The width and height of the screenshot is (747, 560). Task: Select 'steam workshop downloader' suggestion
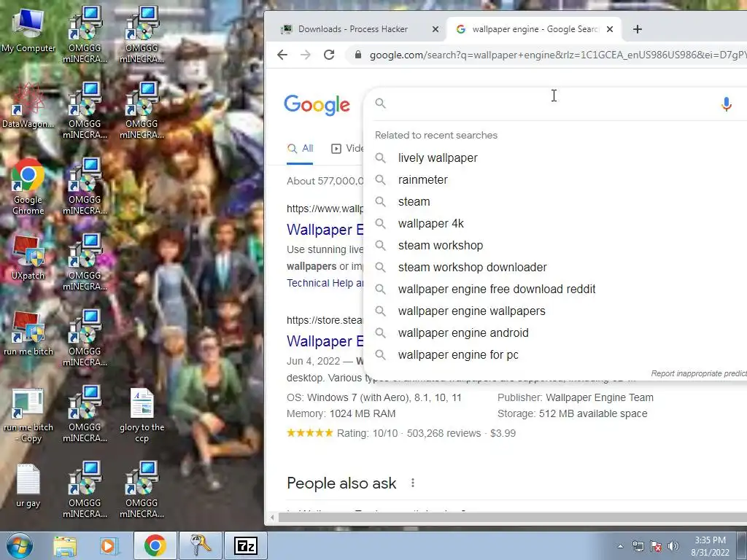472,268
